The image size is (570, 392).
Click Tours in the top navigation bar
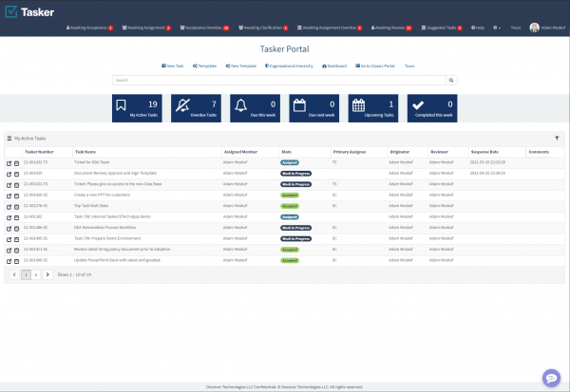pos(516,28)
